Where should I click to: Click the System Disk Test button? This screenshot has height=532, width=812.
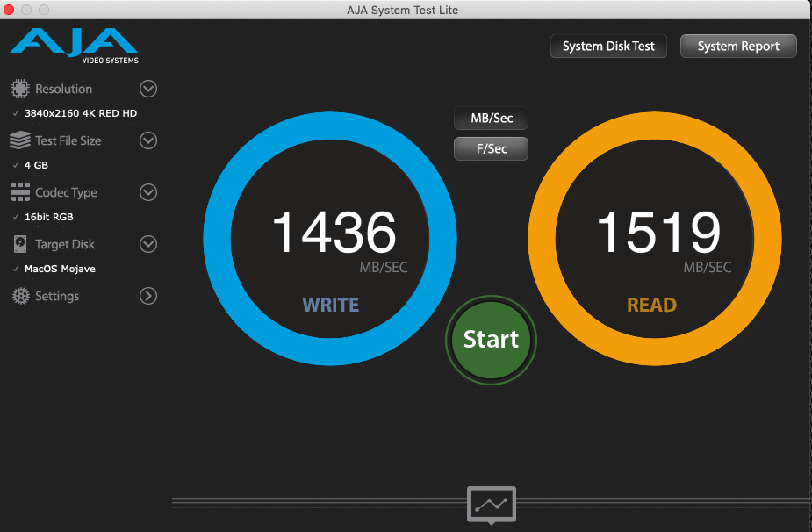tap(608, 47)
